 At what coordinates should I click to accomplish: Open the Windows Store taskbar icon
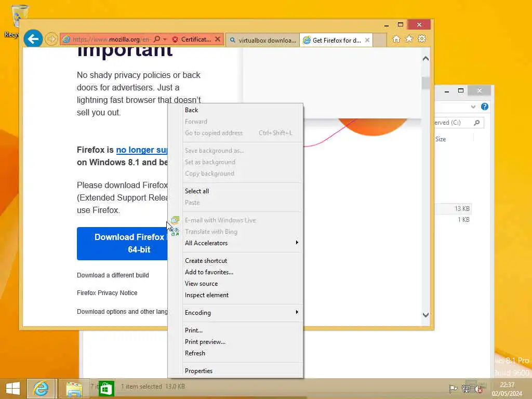click(106, 389)
